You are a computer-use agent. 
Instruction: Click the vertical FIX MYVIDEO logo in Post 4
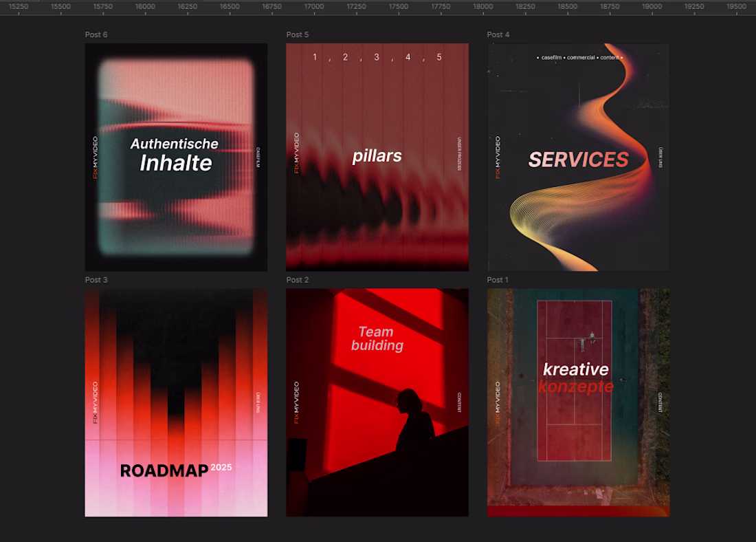[498, 158]
